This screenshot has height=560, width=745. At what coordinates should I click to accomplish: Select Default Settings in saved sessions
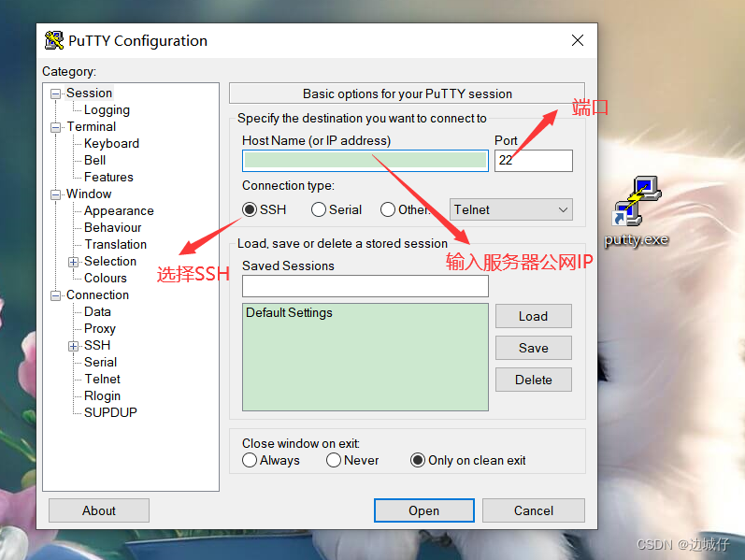pos(289,313)
